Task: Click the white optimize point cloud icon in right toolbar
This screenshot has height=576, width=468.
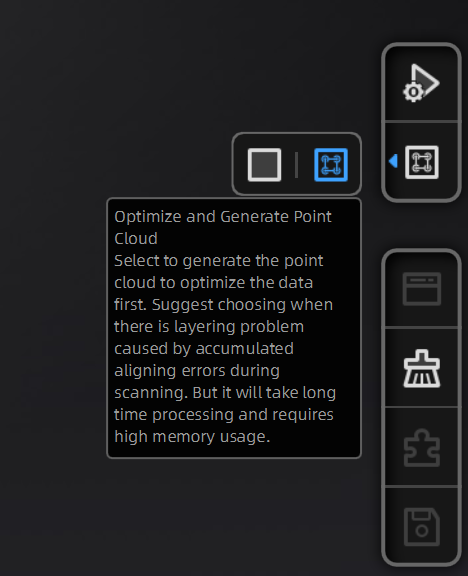Action: click(422, 162)
